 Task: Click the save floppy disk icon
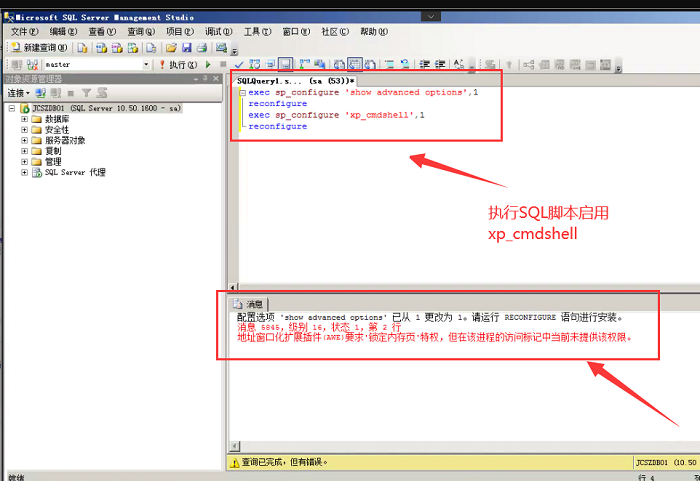186,47
